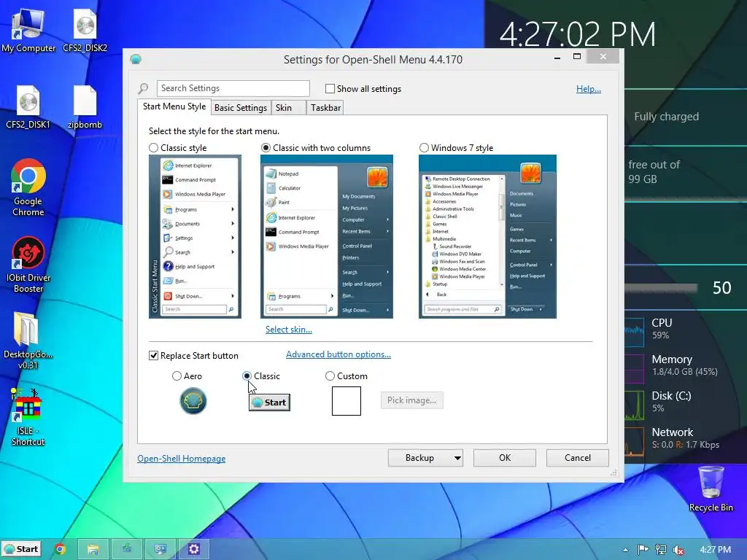Select Classic with two columns radio
This screenshot has height=560, width=747.
(266, 147)
